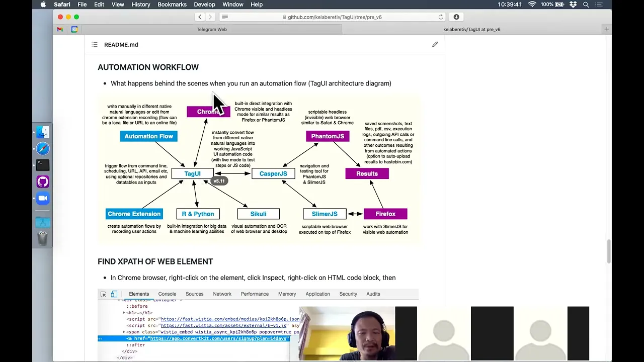
Task: Click the wistia assets/external/E-v1.js link
Action: (x=223, y=326)
